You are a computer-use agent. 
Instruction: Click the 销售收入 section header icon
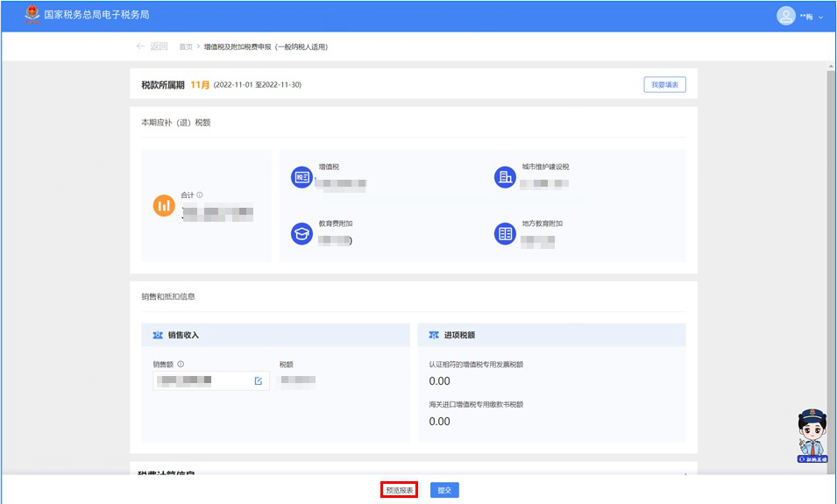[158, 335]
